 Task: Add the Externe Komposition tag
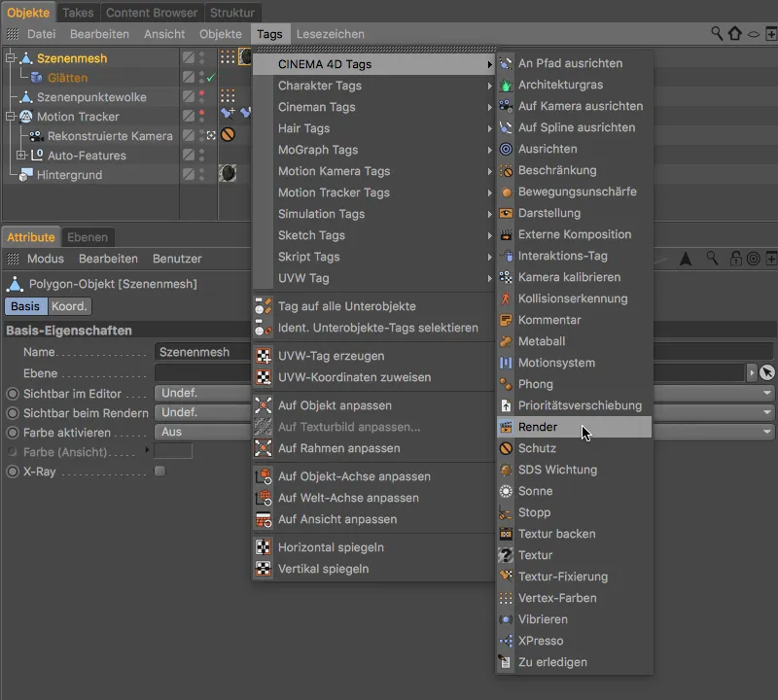tap(574, 234)
